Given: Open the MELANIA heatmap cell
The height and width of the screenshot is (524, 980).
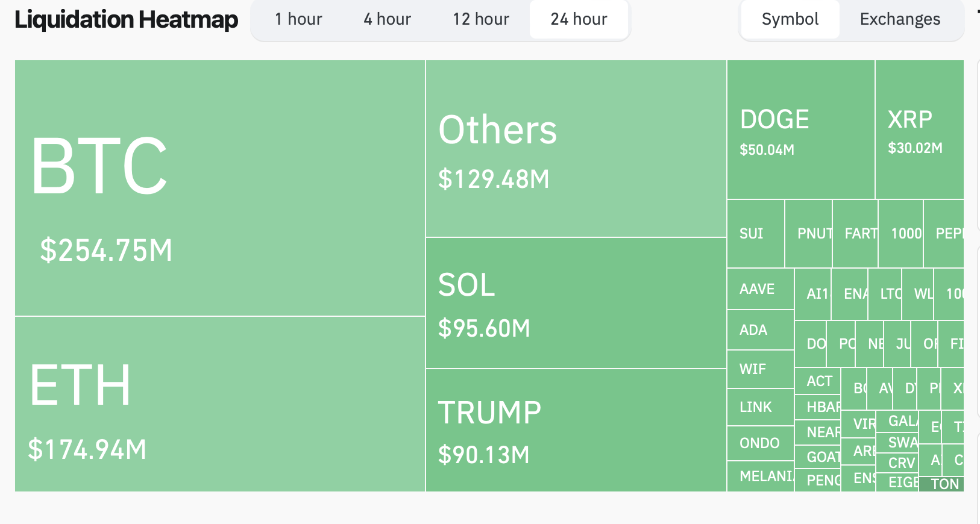Looking at the screenshot, I should pos(761,476).
